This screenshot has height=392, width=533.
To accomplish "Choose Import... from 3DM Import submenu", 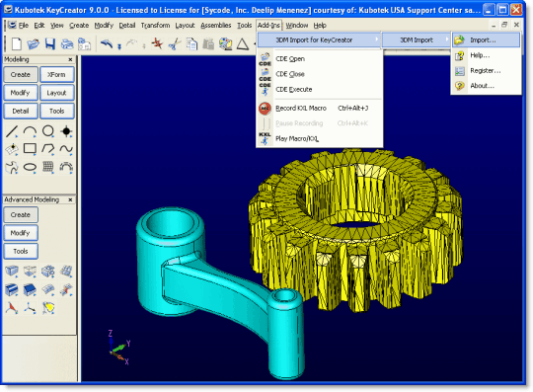I will tap(486, 40).
